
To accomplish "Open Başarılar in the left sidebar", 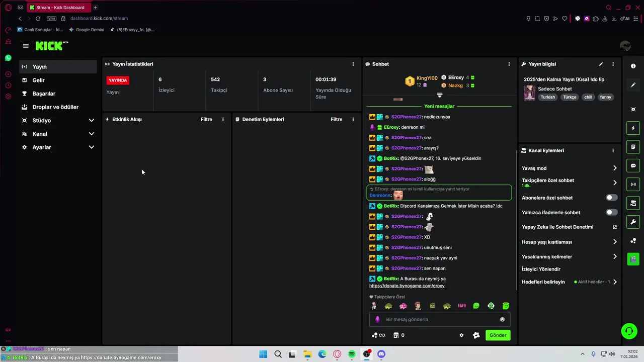I will coord(58,94).
